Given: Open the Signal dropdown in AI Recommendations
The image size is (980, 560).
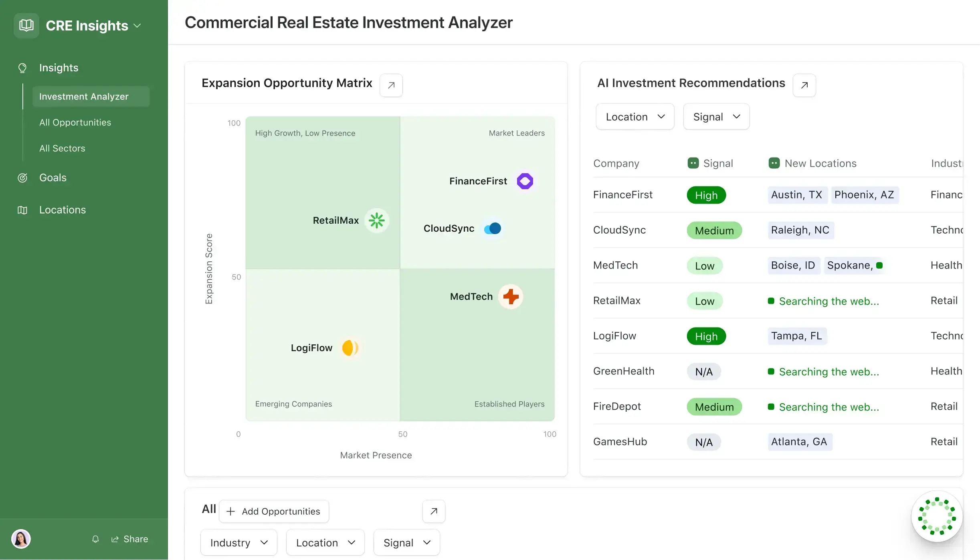Looking at the screenshot, I should click(716, 117).
